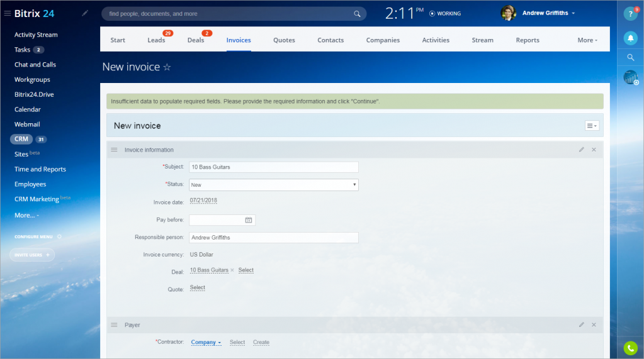Image resolution: width=644 pixels, height=359 pixels.
Task: Open Calendar in the sidebar
Action: pyautogui.click(x=28, y=109)
